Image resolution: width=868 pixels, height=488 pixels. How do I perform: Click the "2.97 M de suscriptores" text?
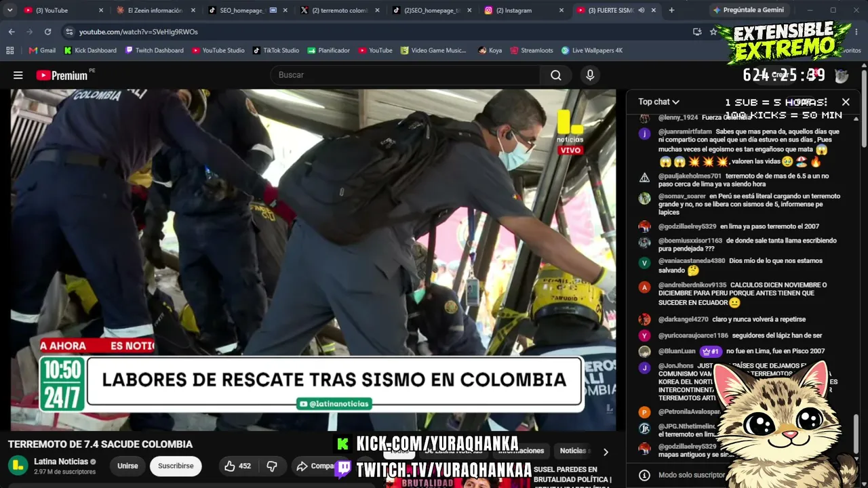click(65, 472)
